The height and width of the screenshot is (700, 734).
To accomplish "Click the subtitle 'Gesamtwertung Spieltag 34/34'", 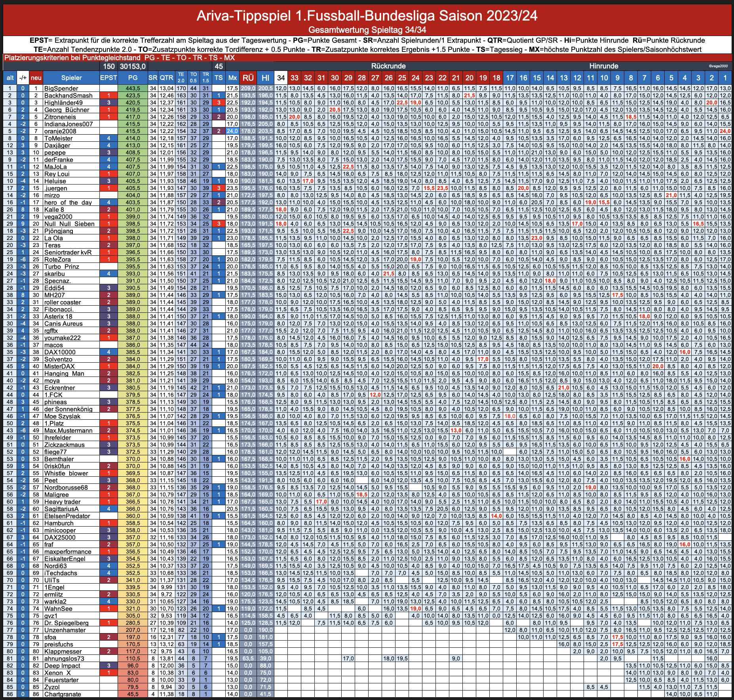I will (x=367, y=30).
